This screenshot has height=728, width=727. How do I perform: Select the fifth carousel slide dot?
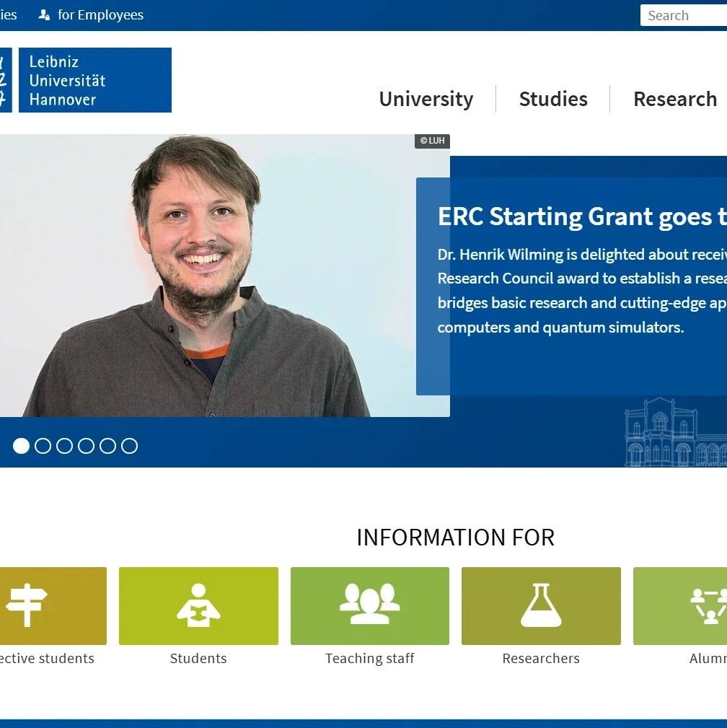107,446
